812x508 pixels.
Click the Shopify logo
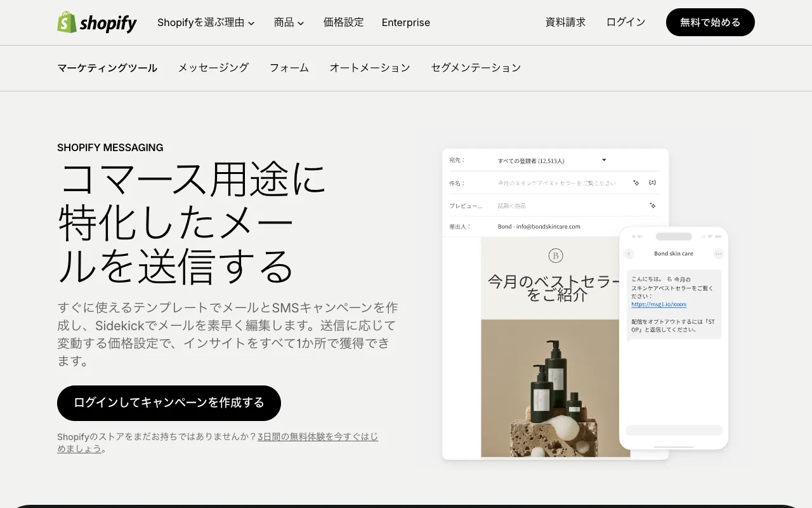tap(97, 22)
